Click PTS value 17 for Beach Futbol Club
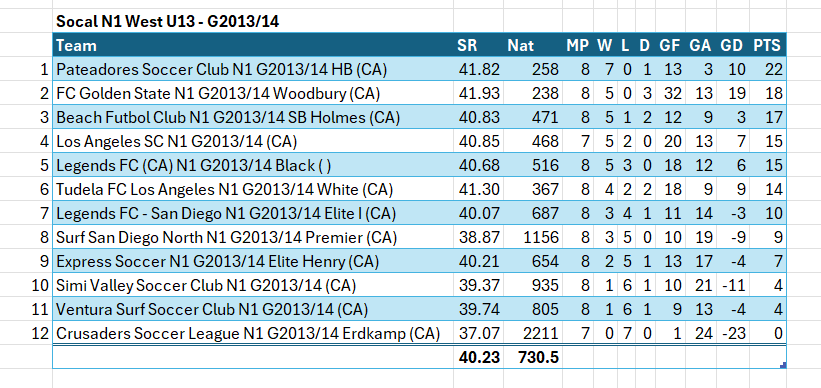This screenshot has width=821, height=388. tap(767, 117)
